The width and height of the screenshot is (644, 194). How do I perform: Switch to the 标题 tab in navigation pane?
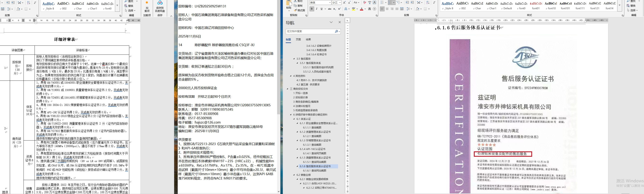tap(288, 40)
